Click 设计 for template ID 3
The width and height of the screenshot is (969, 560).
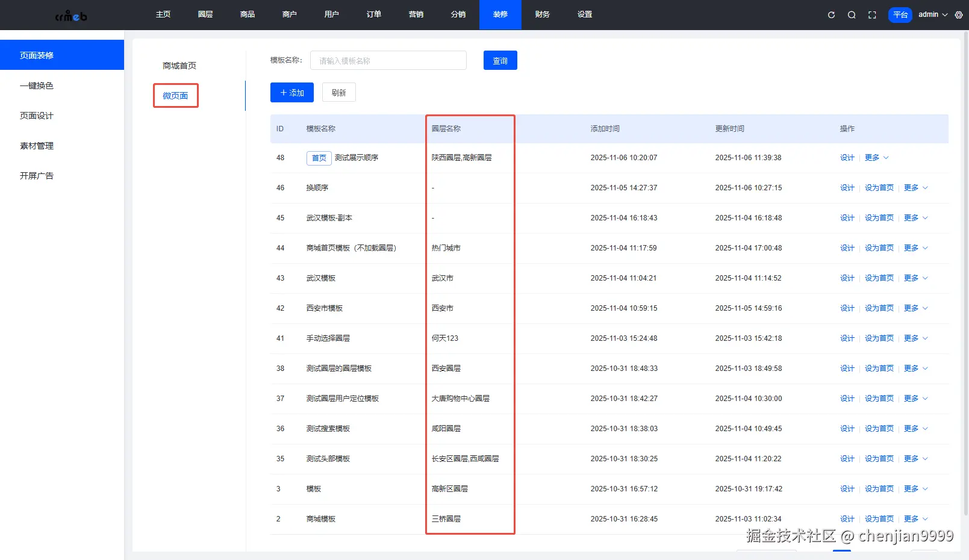[847, 489]
